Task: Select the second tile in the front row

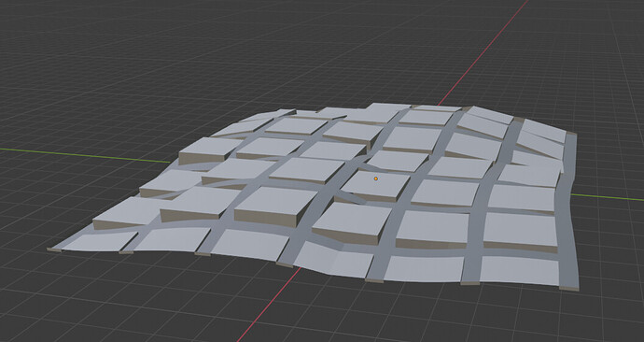Action: click(x=173, y=239)
